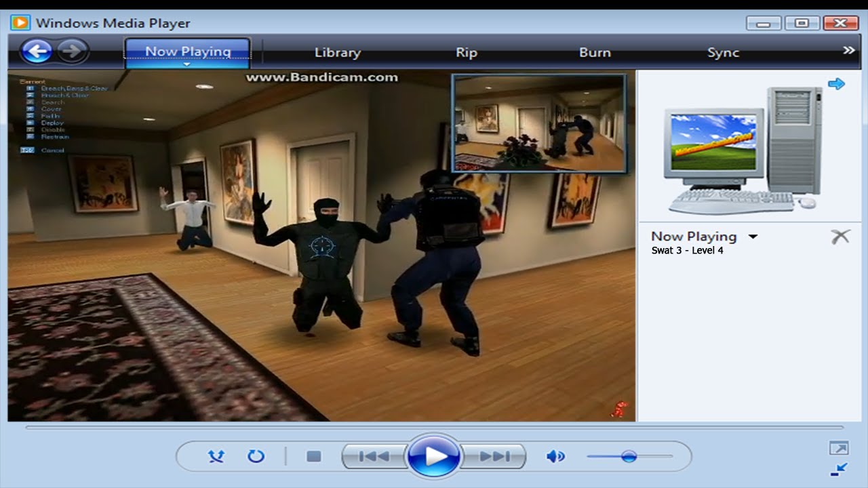The width and height of the screenshot is (868, 488).
Task: Adjust the volume slider handle
Action: (629, 456)
